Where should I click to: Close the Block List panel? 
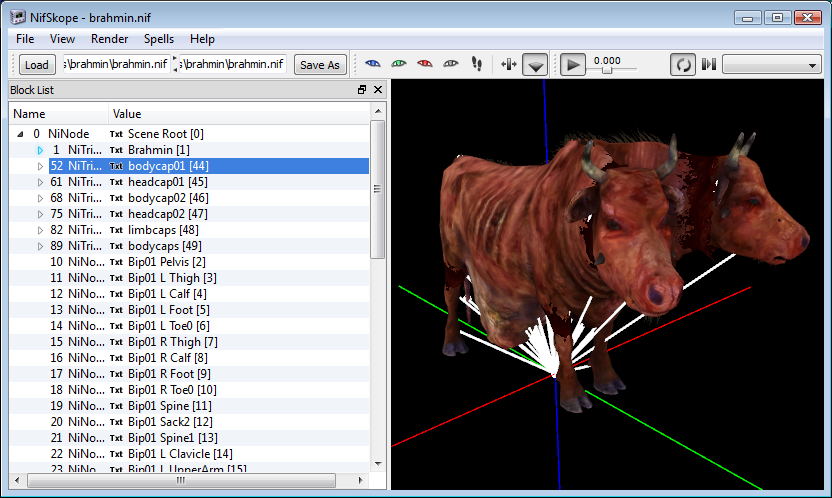(x=378, y=90)
